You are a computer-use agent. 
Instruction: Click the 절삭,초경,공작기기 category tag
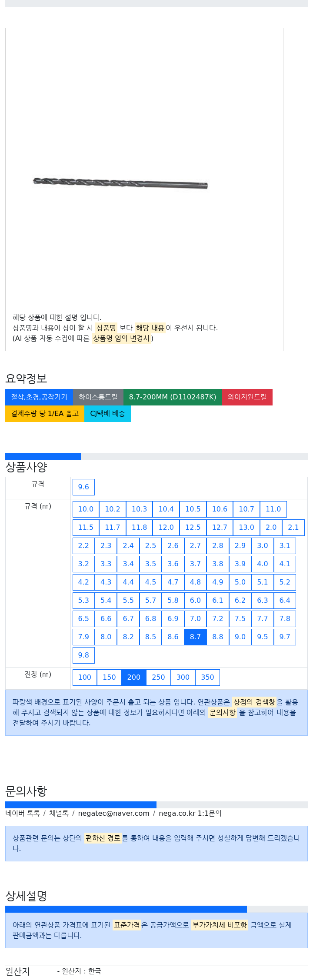coord(39,397)
